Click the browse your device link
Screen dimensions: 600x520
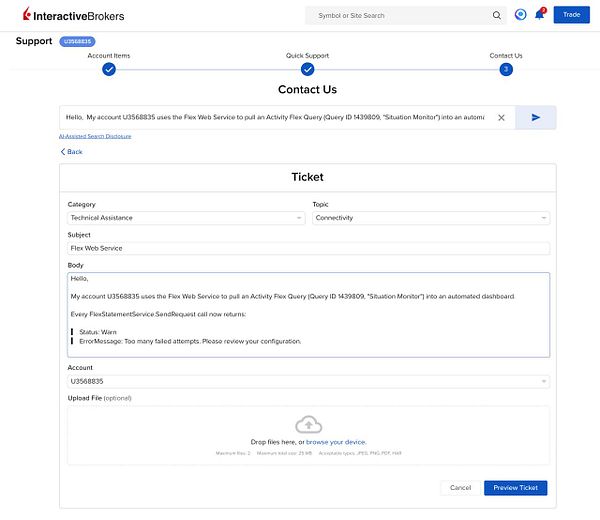[x=336, y=442]
